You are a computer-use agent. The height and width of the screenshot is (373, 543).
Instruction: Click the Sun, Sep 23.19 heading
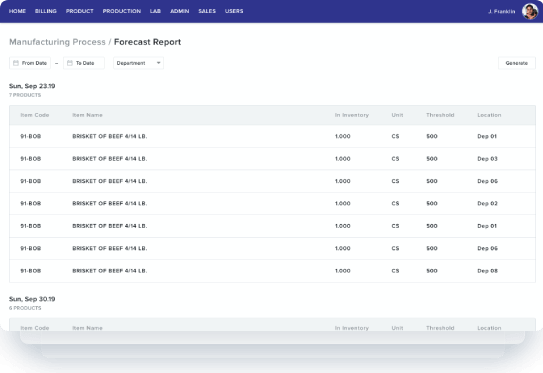tap(32, 86)
